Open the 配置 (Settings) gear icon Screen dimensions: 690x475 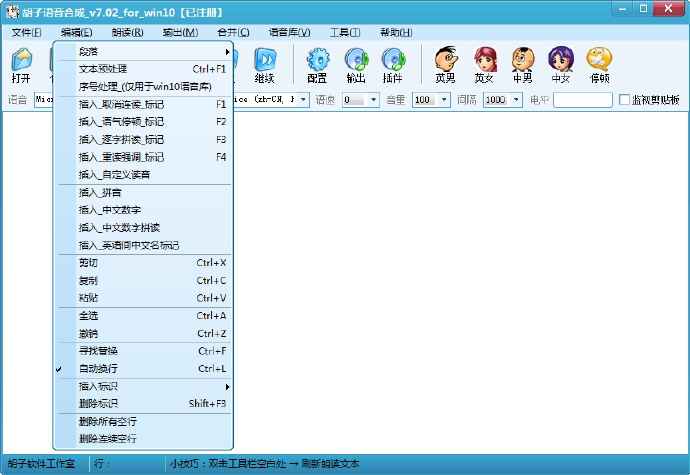tap(318, 62)
